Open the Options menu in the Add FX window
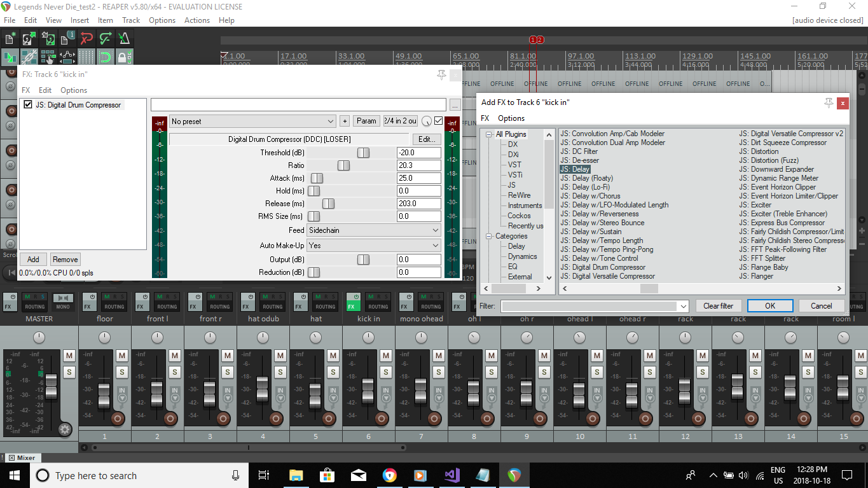Screen dimensions: 868x488 point(511,118)
